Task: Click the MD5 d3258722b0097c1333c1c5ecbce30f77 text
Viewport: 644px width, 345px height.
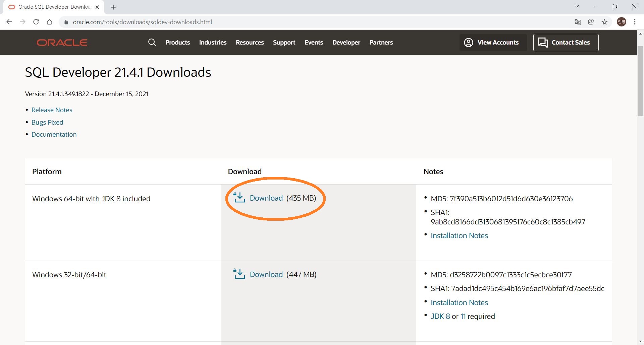Action: point(501,275)
